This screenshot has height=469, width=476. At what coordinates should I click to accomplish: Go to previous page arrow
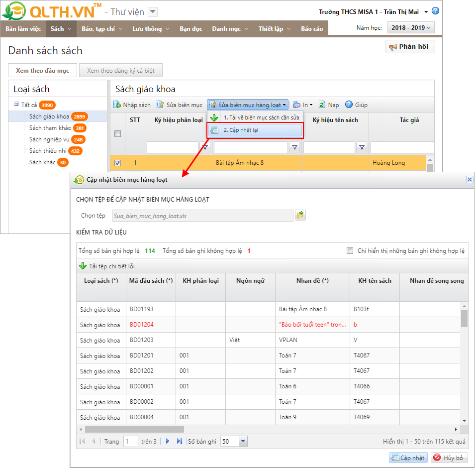pos(94,441)
